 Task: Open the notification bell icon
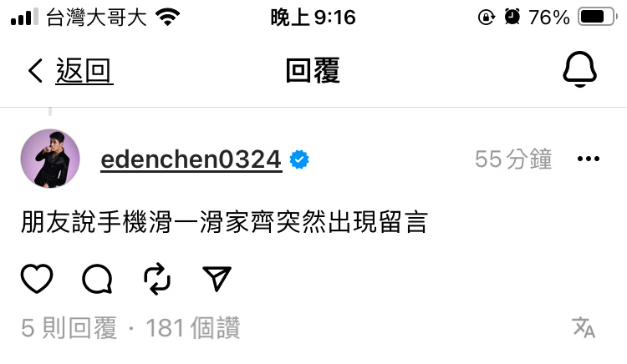point(580,69)
